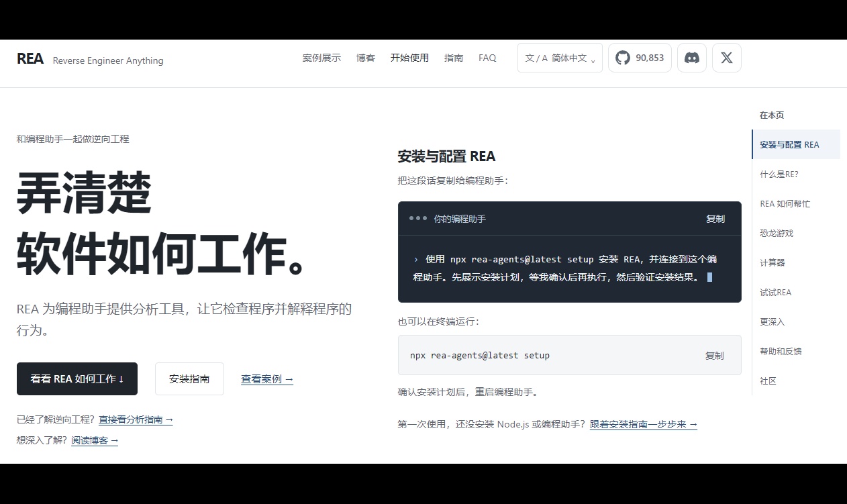Follow the 跟着安装指南一步步来 link

coord(644,424)
